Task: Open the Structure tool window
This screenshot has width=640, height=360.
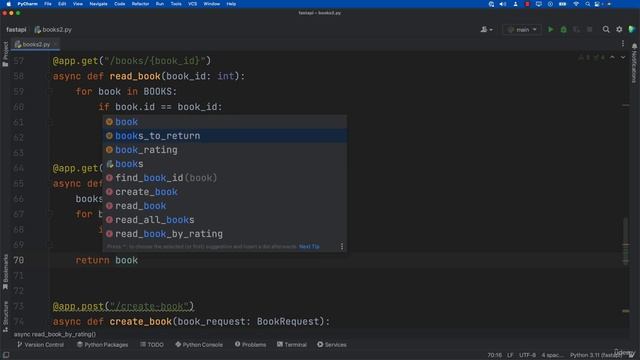Action: coord(5,316)
